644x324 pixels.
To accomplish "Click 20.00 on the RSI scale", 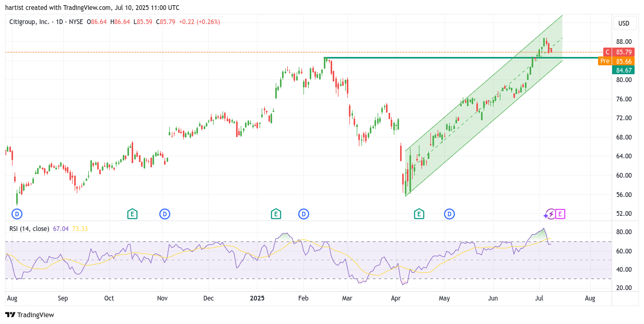I will [x=624, y=288].
